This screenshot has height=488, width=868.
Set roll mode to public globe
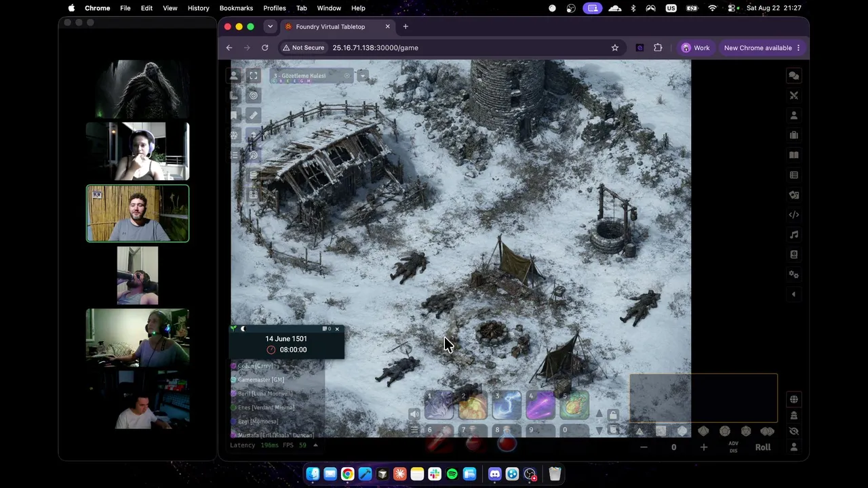tap(794, 399)
